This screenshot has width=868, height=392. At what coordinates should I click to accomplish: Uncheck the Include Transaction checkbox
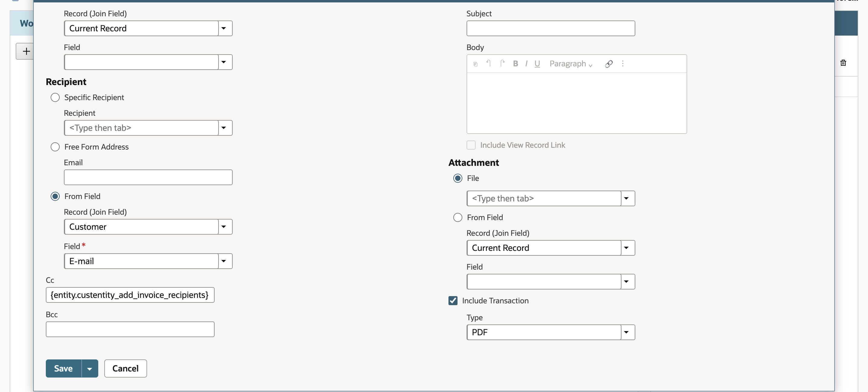452,300
